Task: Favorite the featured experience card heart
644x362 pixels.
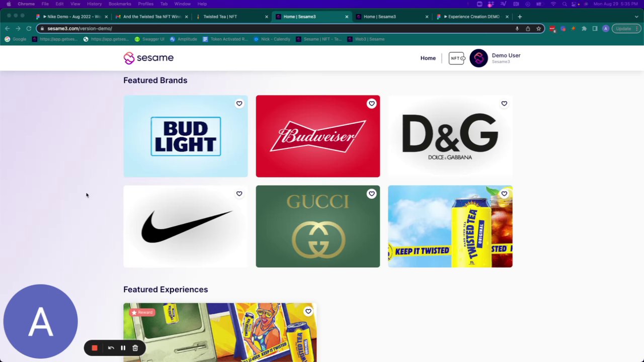Action: point(308,311)
